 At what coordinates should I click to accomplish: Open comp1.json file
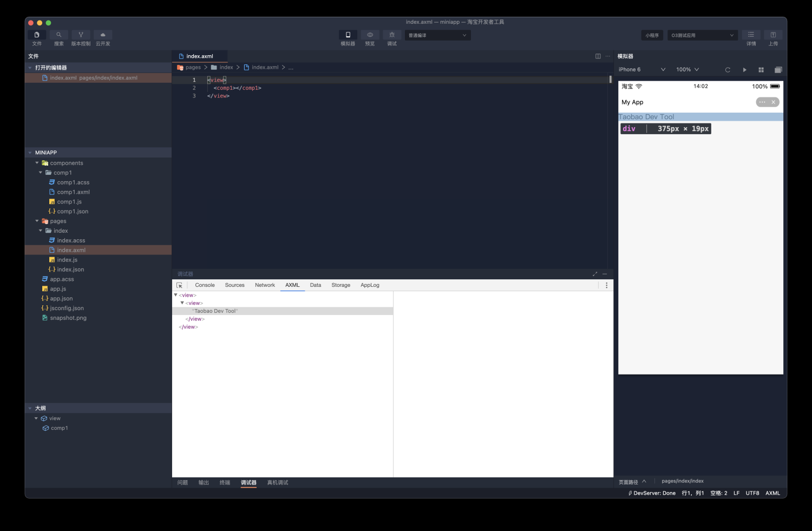[73, 212]
